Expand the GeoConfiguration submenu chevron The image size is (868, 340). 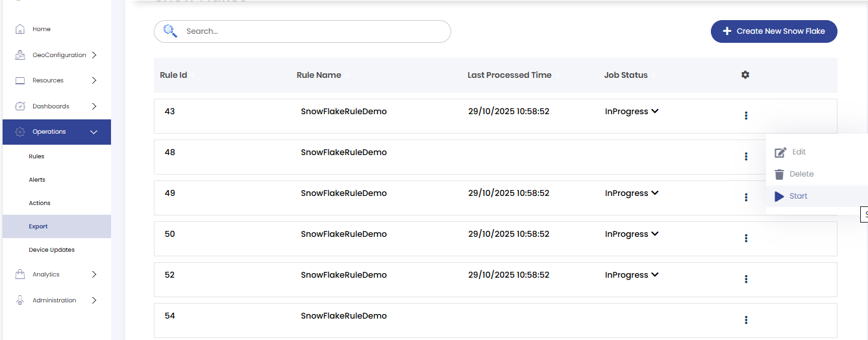(94, 55)
